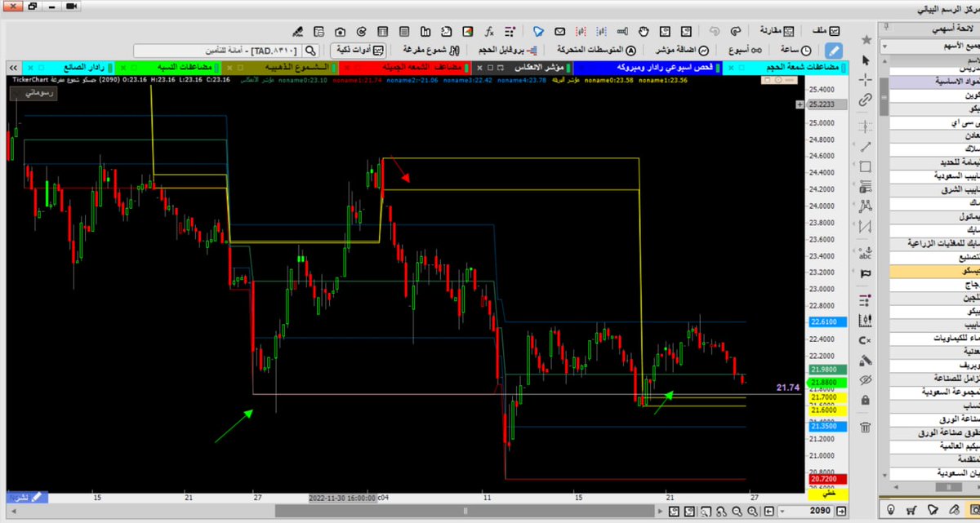Viewport: 980px width, 523px height.
Task: Click the fx formula icon
Action: coord(489,31)
